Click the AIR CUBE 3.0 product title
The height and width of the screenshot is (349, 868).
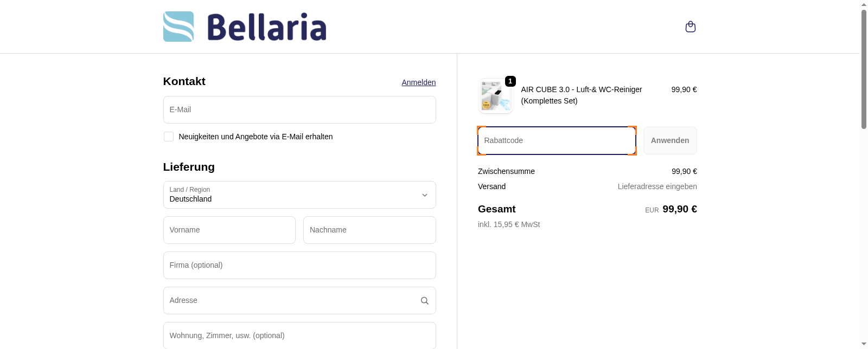coord(581,95)
